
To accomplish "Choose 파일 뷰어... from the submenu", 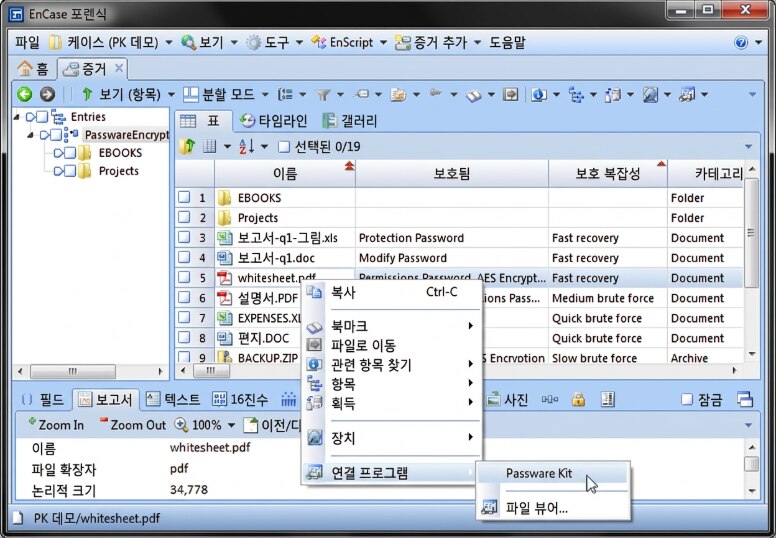I will point(553,508).
